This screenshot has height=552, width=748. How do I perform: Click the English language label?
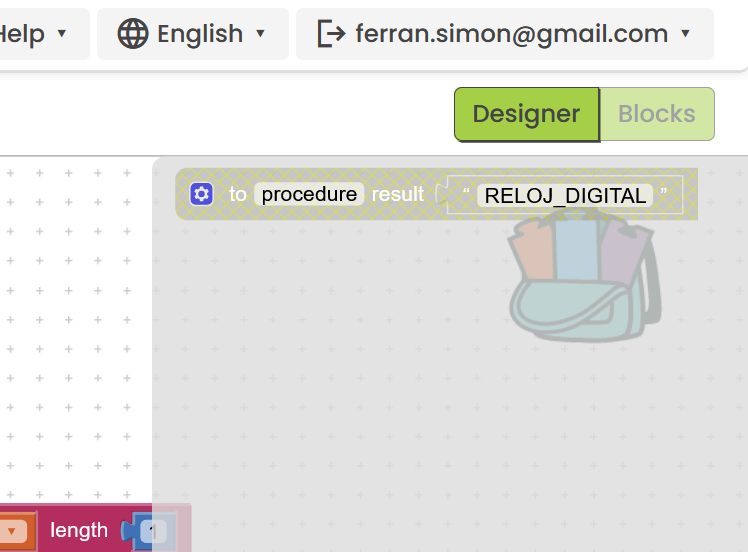coord(200,34)
